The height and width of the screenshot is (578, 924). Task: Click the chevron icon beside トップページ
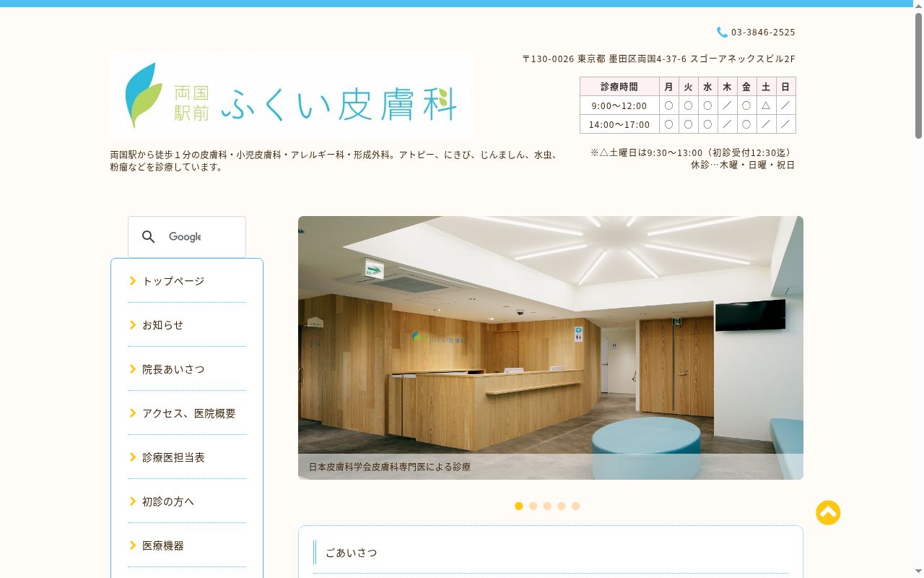tap(133, 280)
